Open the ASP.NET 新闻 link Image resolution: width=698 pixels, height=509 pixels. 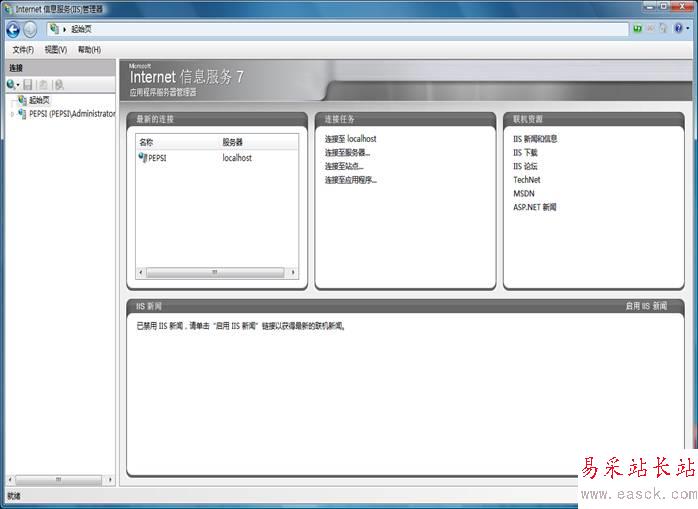(x=535, y=207)
